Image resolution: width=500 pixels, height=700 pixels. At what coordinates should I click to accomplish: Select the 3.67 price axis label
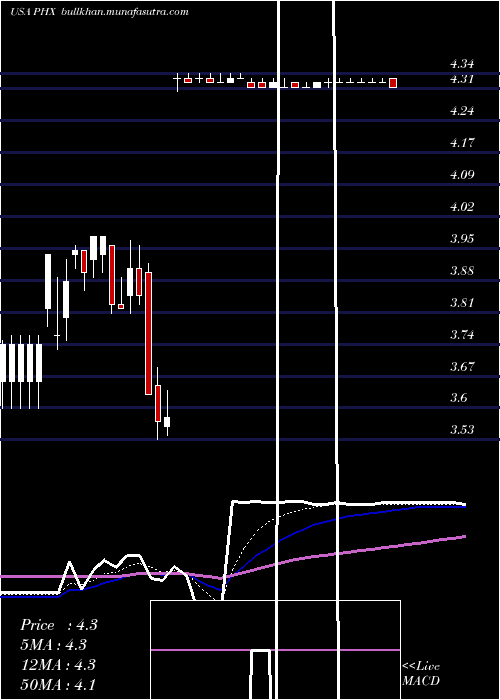[462, 367]
